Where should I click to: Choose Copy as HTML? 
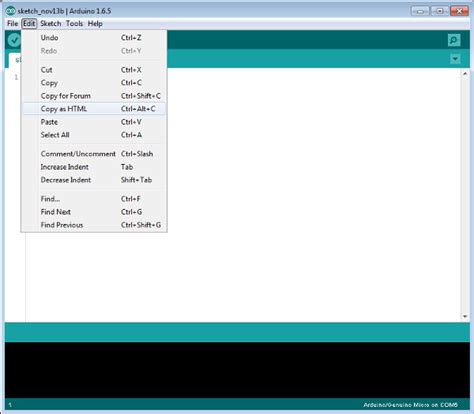pyautogui.click(x=94, y=109)
